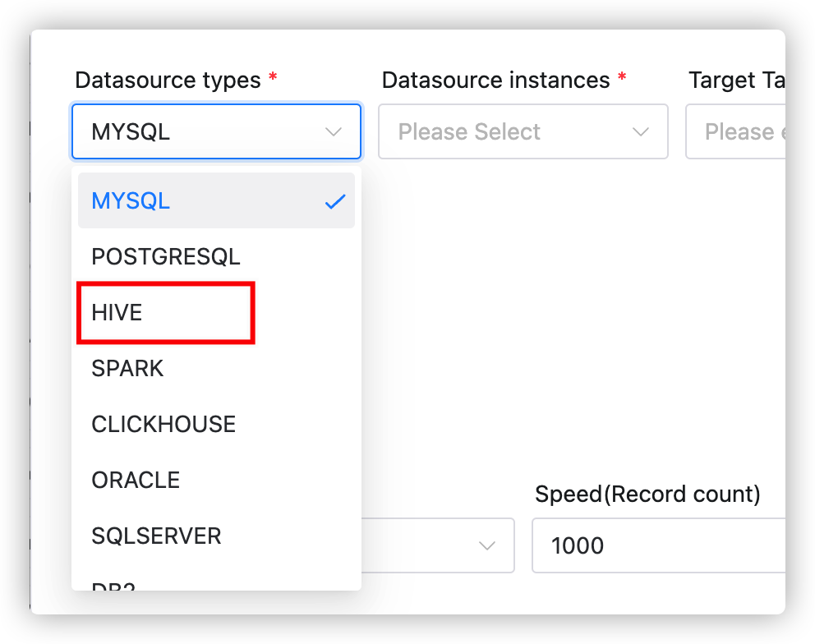The width and height of the screenshot is (815, 644).
Task: Pick CLICKHOUSE in the list
Action: 216,424
